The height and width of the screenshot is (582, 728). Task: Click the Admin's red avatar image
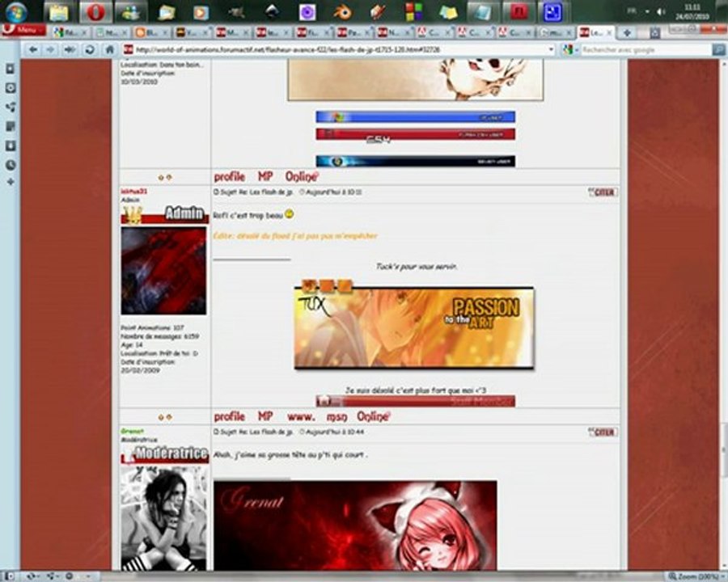click(x=163, y=271)
